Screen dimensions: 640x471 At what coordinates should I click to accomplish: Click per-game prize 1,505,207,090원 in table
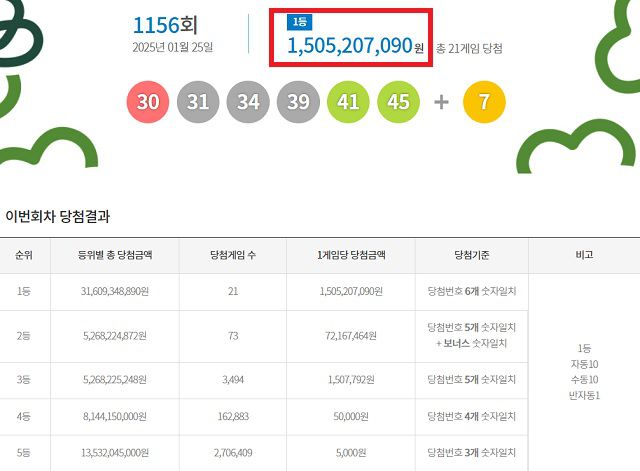(351, 291)
